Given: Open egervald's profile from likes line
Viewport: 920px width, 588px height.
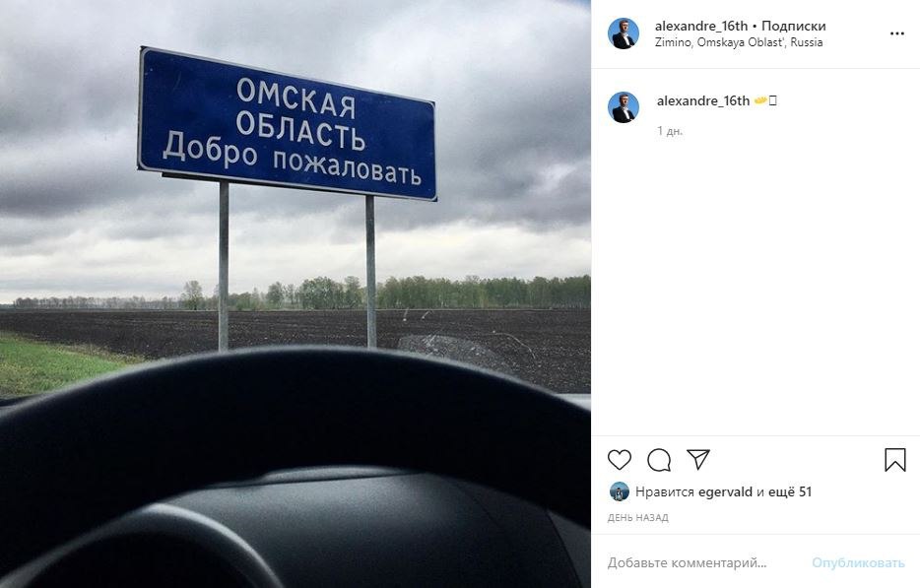Looking at the screenshot, I should click(725, 491).
